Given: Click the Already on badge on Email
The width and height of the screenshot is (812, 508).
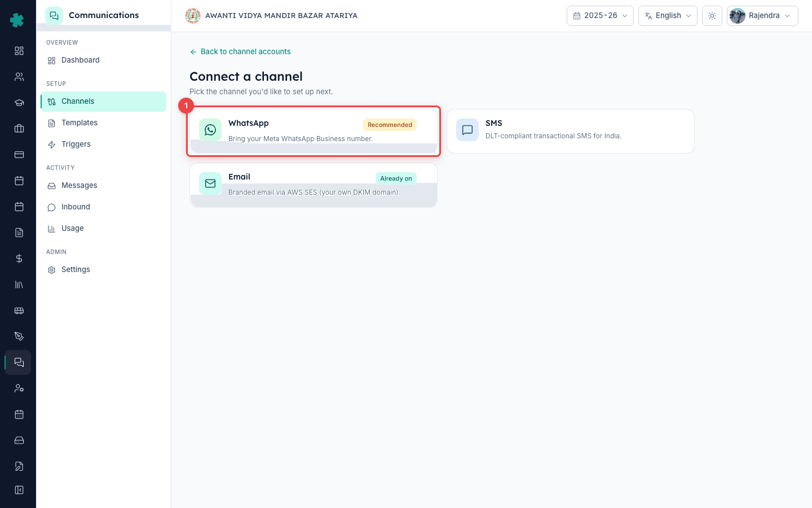Looking at the screenshot, I should pos(396,178).
